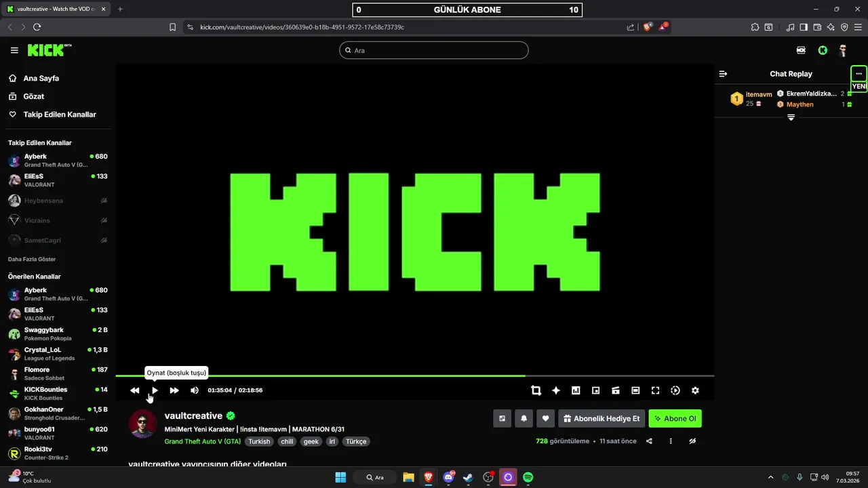
Task: Click the sparkle icon in player controls
Action: click(x=556, y=390)
